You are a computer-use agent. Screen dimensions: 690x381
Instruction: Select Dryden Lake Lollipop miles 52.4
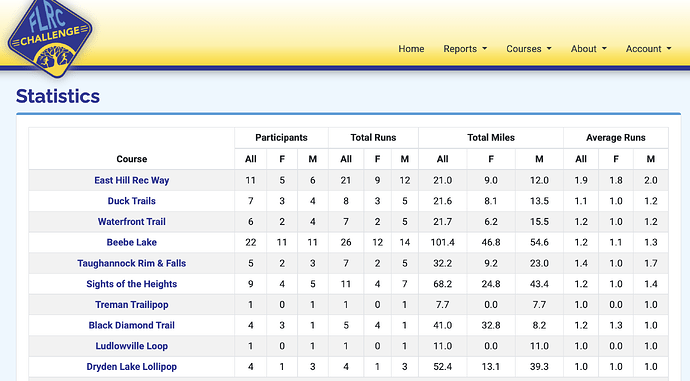442,367
